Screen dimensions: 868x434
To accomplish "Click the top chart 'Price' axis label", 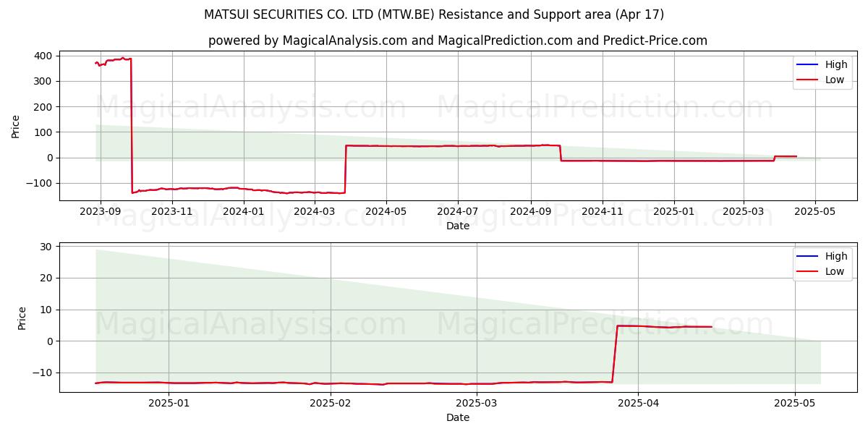I will point(16,126).
